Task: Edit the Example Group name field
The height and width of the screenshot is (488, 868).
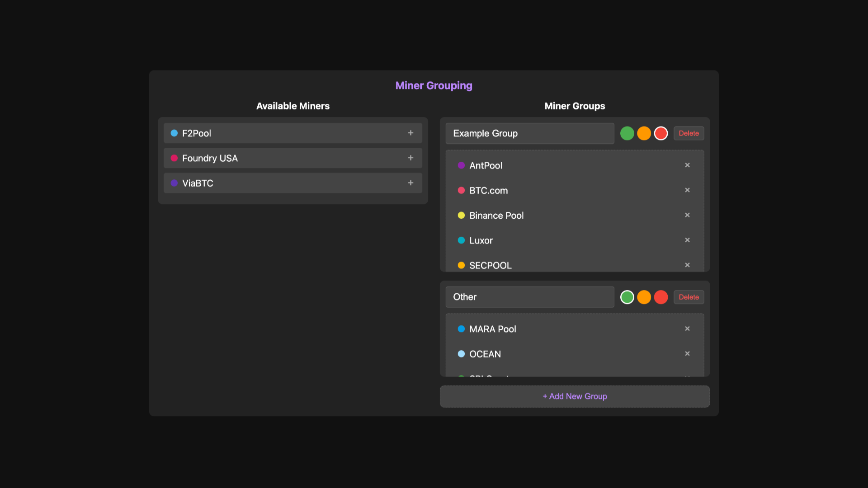Action: (x=530, y=133)
